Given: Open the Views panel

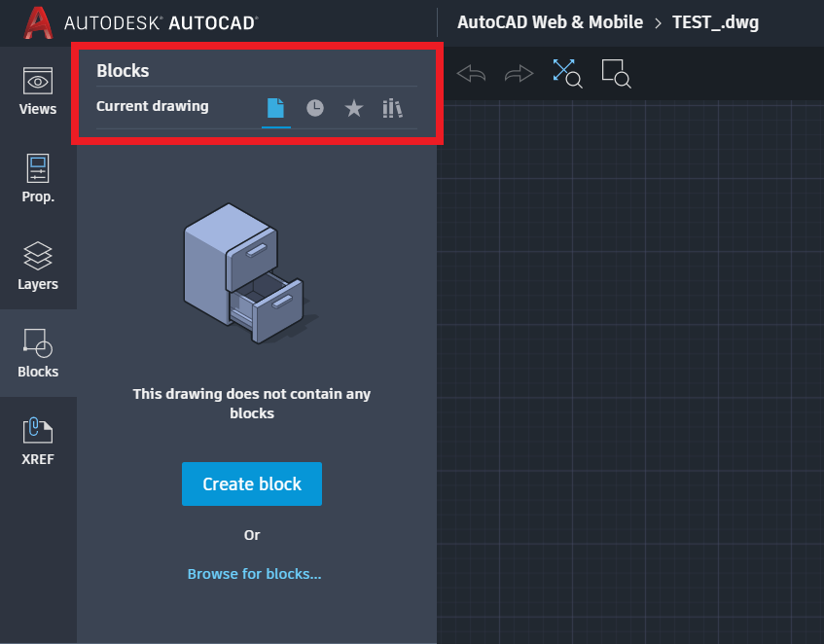Looking at the screenshot, I should tap(38, 90).
